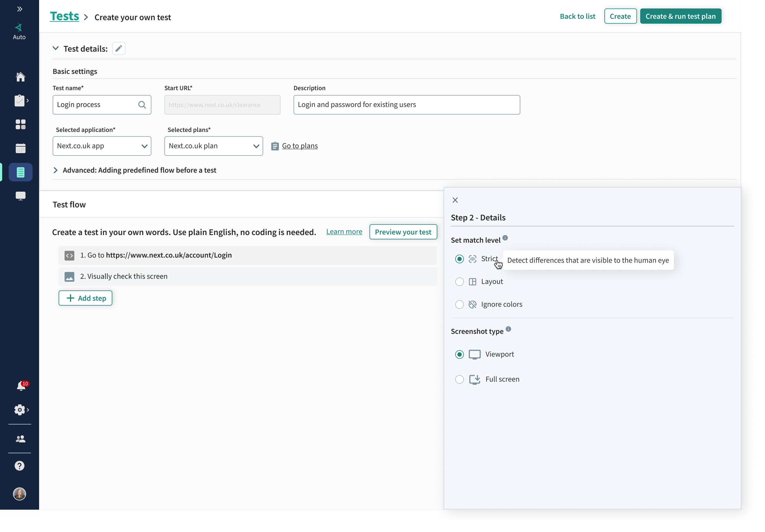This screenshot has height=532, width=765.
Task: Collapse the Test details section chevron
Action: pyautogui.click(x=56, y=48)
